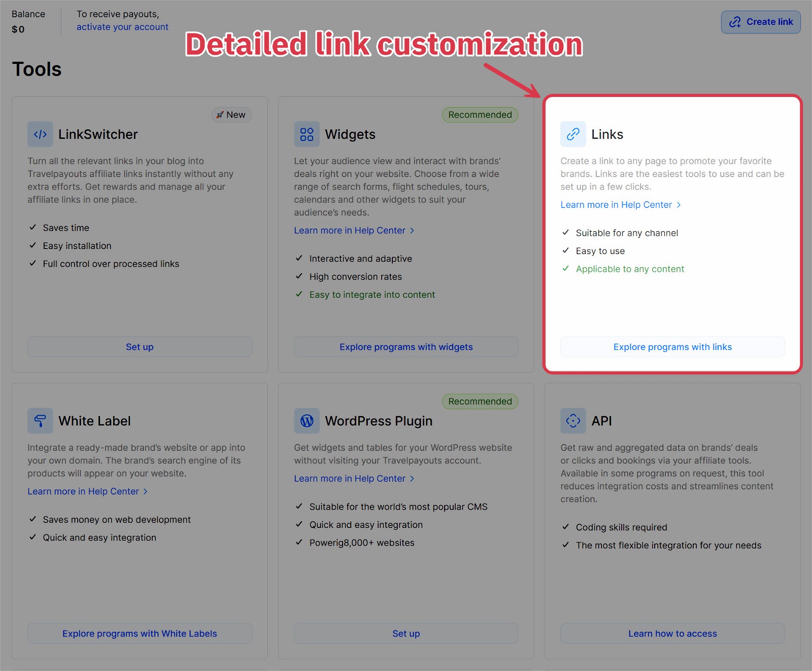Open Links Learn more in Help Center
This screenshot has width=812, height=671.
616,205
